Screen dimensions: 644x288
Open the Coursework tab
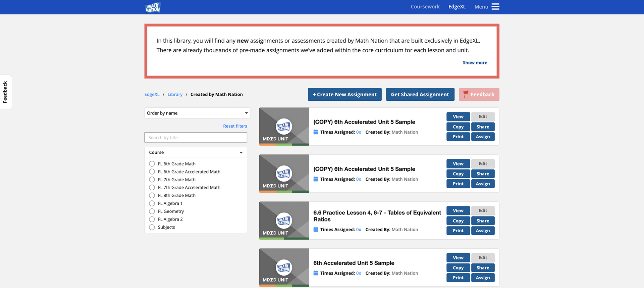click(425, 7)
